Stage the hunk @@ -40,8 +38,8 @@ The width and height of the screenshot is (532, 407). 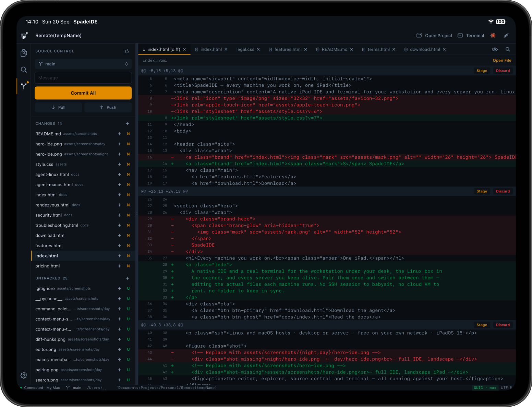point(482,325)
